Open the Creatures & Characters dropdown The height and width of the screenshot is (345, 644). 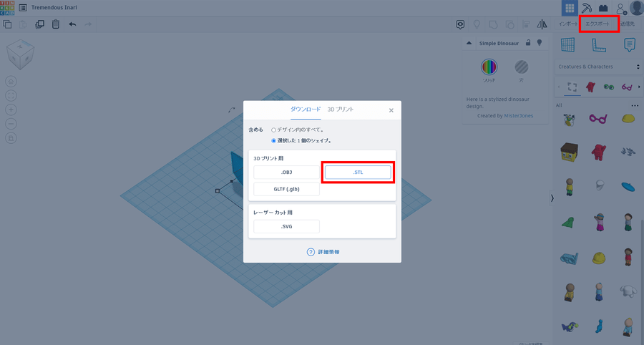598,67
